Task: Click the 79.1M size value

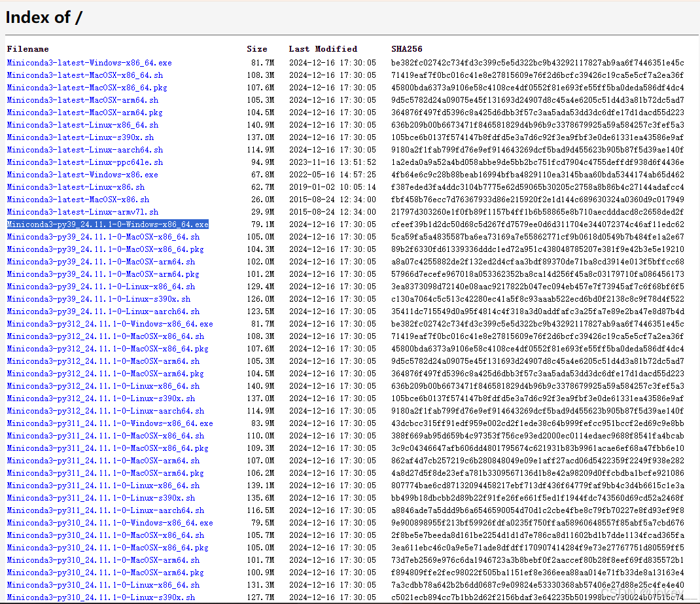Action: click(263, 224)
